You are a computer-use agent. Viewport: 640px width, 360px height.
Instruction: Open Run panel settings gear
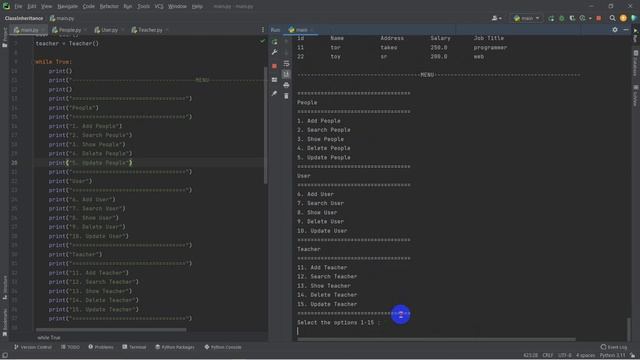(615, 30)
